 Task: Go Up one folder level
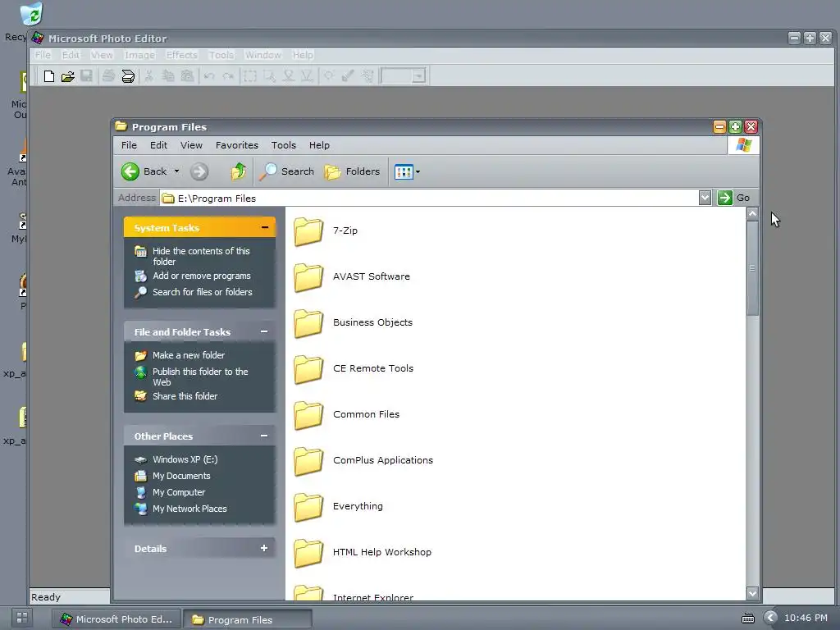tap(238, 171)
